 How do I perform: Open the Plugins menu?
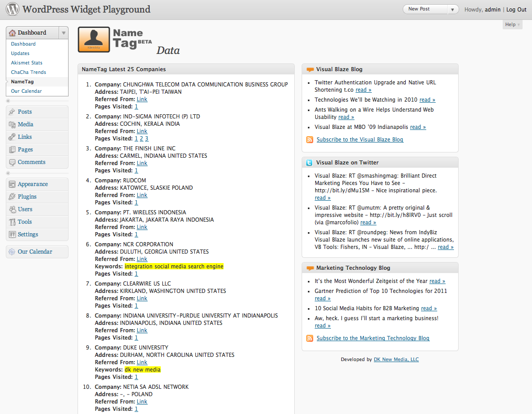point(27,197)
